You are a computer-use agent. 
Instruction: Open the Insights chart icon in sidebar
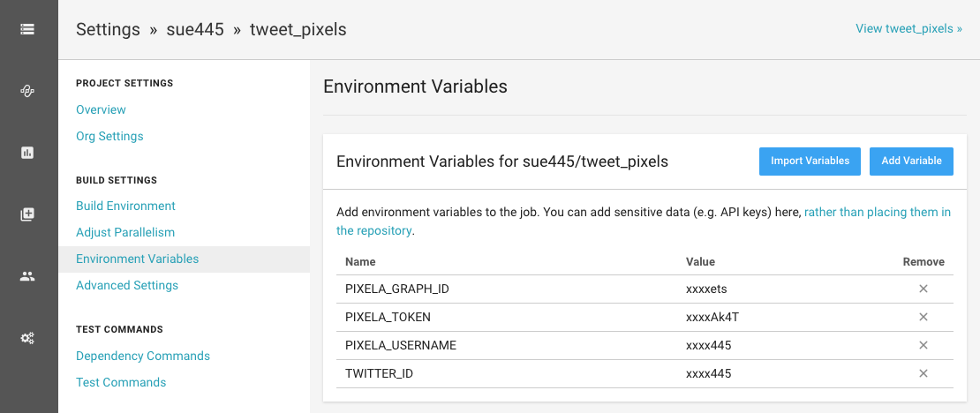pos(27,153)
